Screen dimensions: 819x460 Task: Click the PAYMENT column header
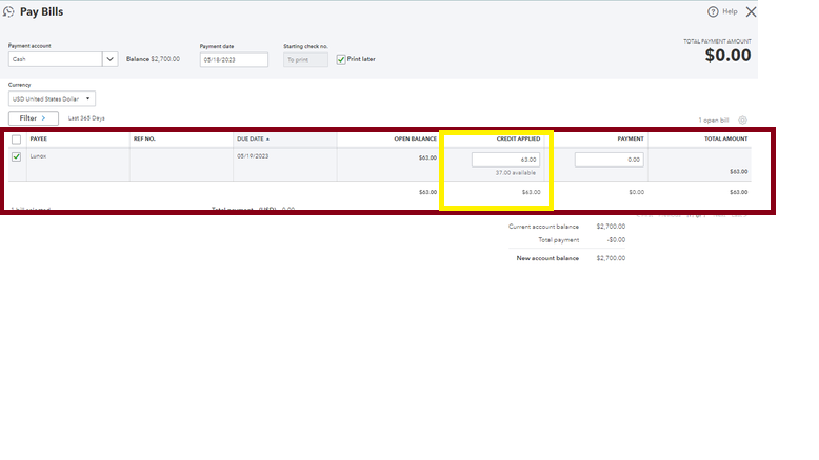pos(630,139)
